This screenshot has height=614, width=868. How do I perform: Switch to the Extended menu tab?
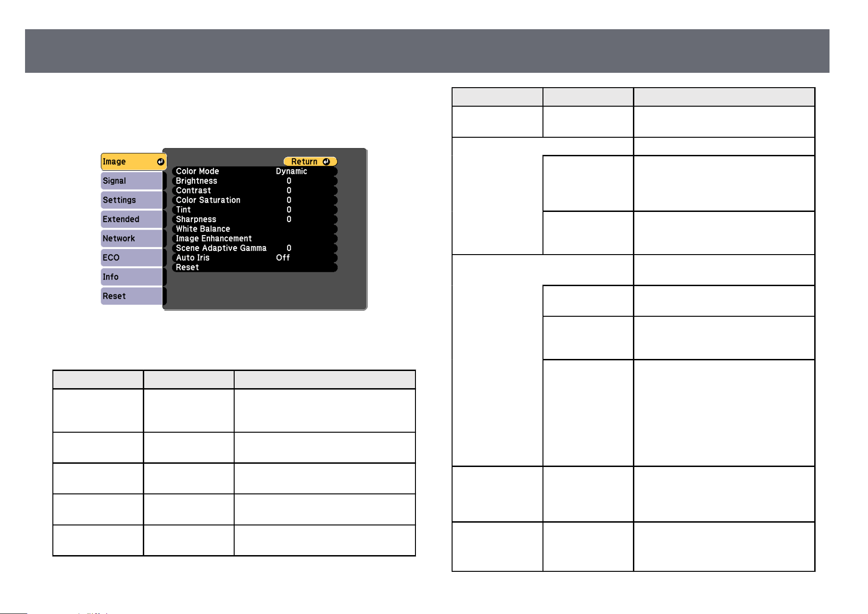point(132,219)
